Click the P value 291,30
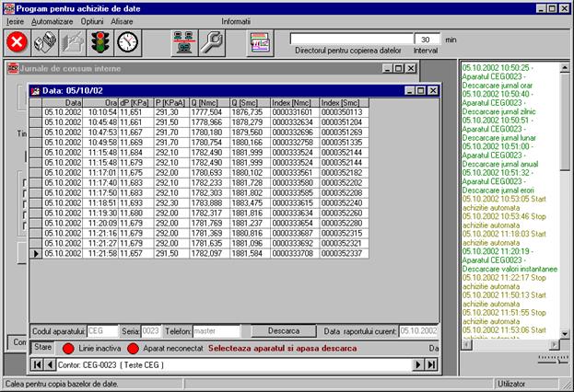The width and height of the screenshot is (574, 392). [171, 112]
